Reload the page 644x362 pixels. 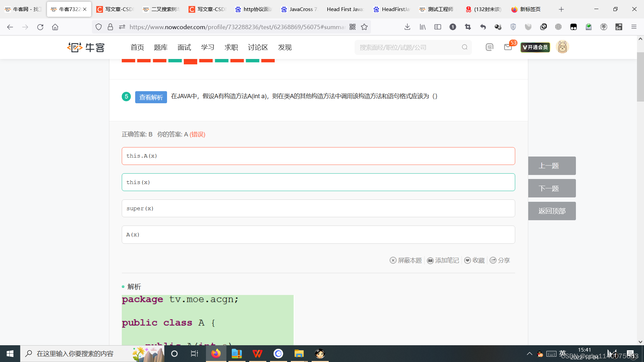pos(40,27)
